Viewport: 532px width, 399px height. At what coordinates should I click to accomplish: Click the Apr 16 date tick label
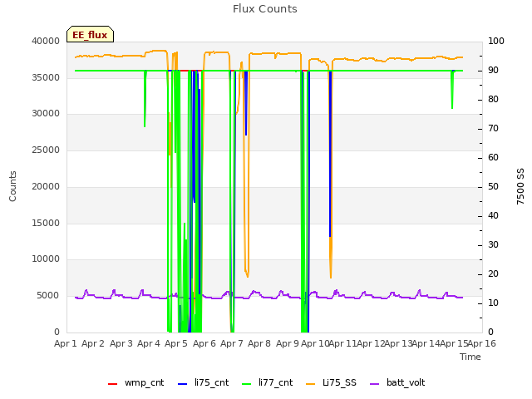[x=482, y=343]
